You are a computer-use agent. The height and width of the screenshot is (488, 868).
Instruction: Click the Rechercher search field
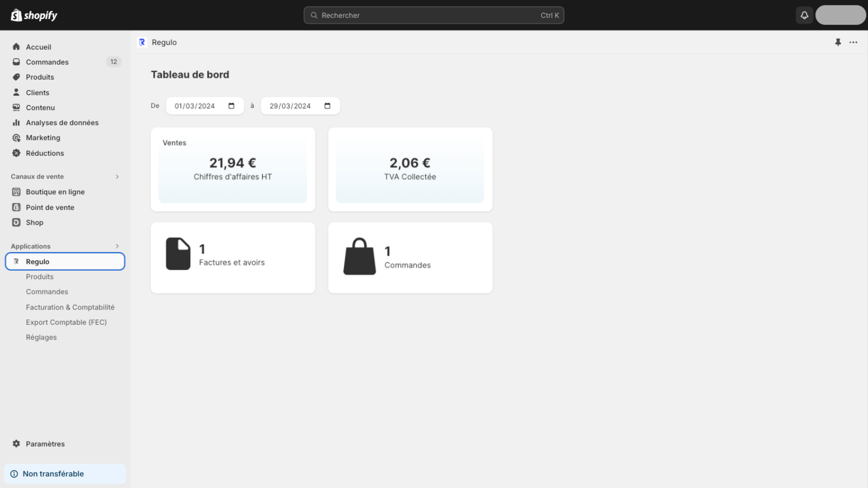(x=434, y=15)
